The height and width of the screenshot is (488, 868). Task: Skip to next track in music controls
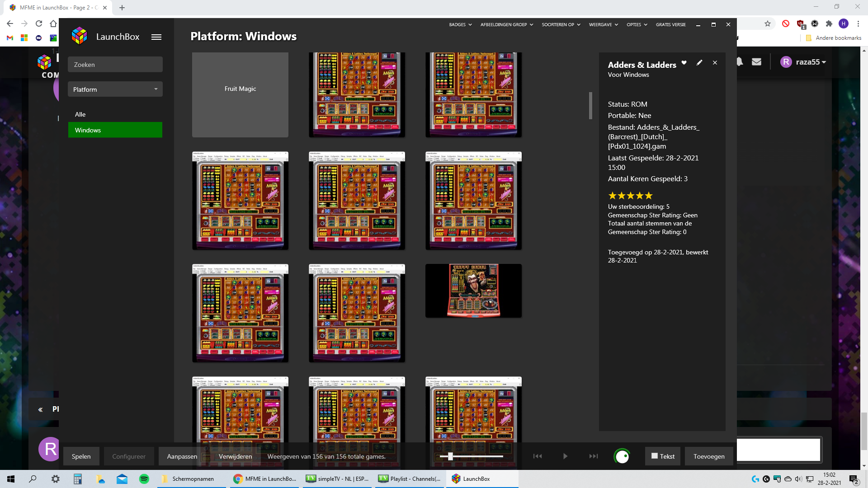click(594, 456)
